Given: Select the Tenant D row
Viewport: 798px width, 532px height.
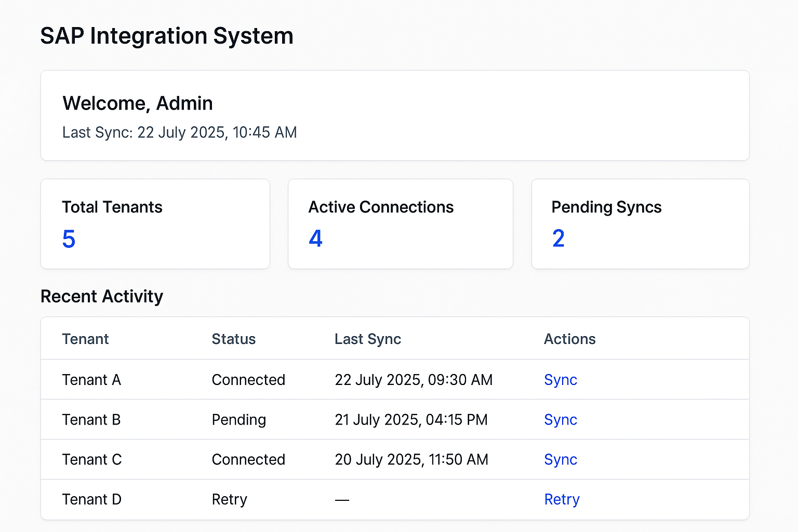Looking at the screenshot, I should (x=312, y=499).
